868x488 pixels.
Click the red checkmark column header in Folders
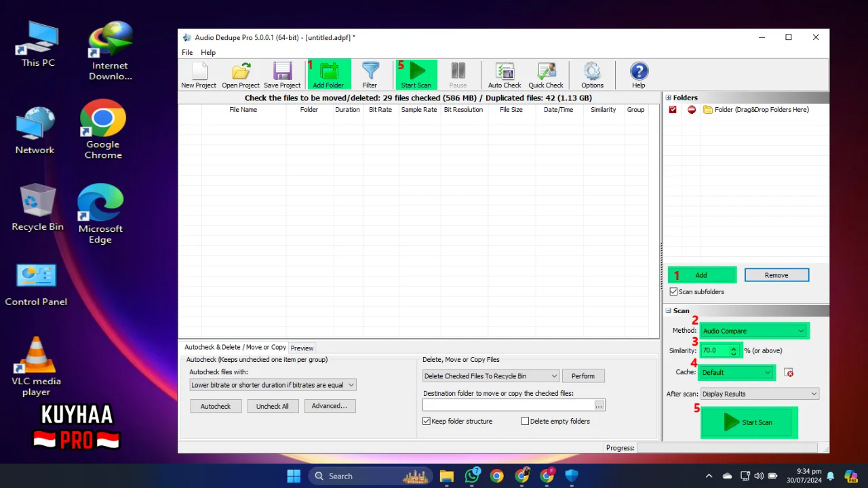coord(673,109)
